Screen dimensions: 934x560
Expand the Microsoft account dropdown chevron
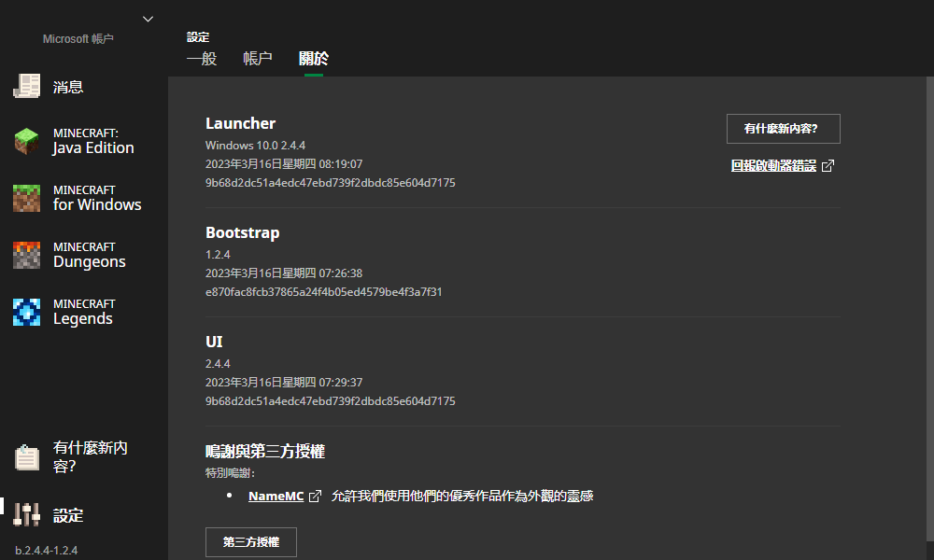pyautogui.click(x=148, y=19)
